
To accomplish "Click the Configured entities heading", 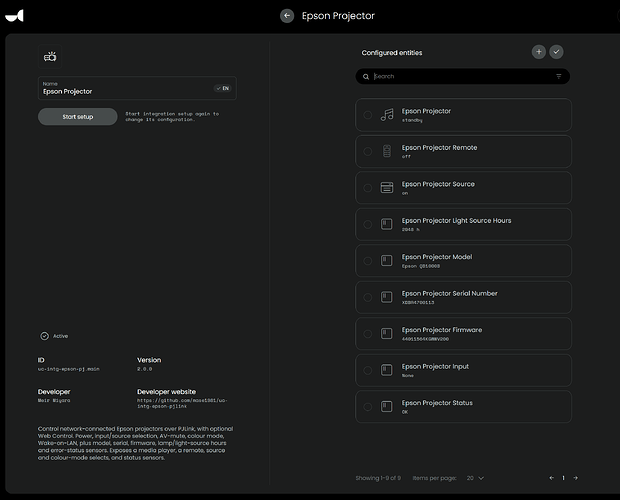I will point(391,53).
